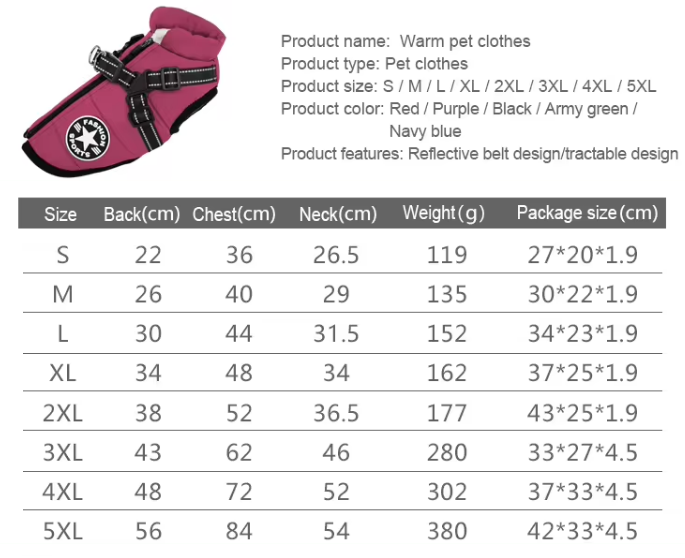The height and width of the screenshot is (558, 685).
Task: Click the XL size row label
Action: pyautogui.click(x=63, y=373)
